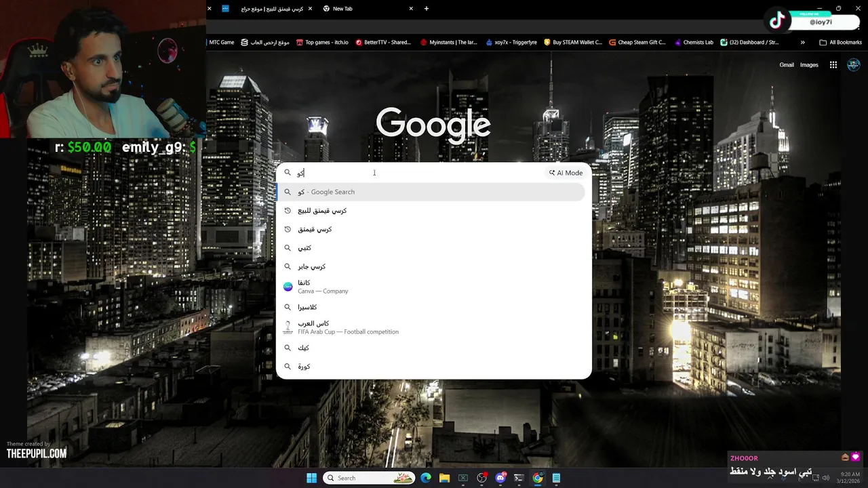Open the 'موقع ارخص العاب' bookmark
Screen dimensions: 868x488
pos(265,42)
